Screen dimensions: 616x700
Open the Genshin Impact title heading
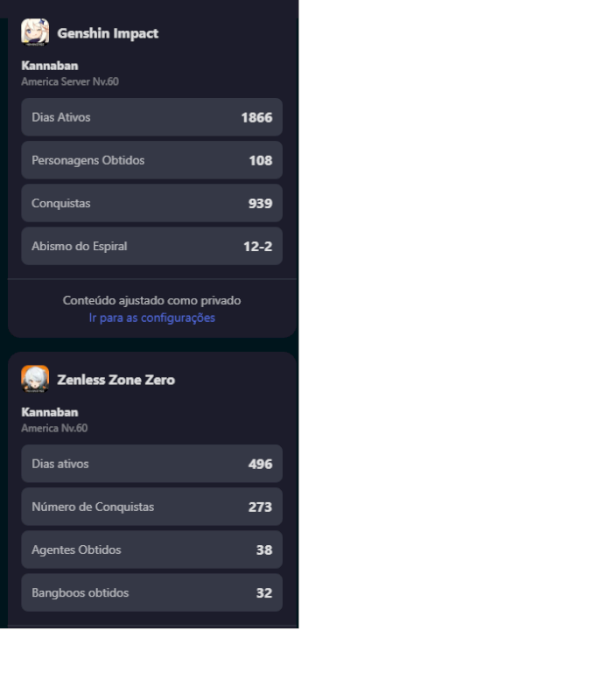(x=108, y=33)
